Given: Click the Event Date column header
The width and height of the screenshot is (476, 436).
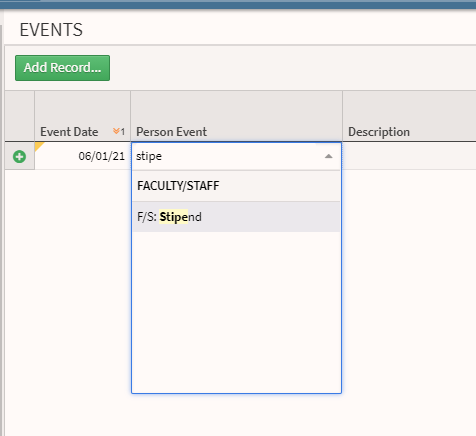Looking at the screenshot, I should tap(82, 116).
